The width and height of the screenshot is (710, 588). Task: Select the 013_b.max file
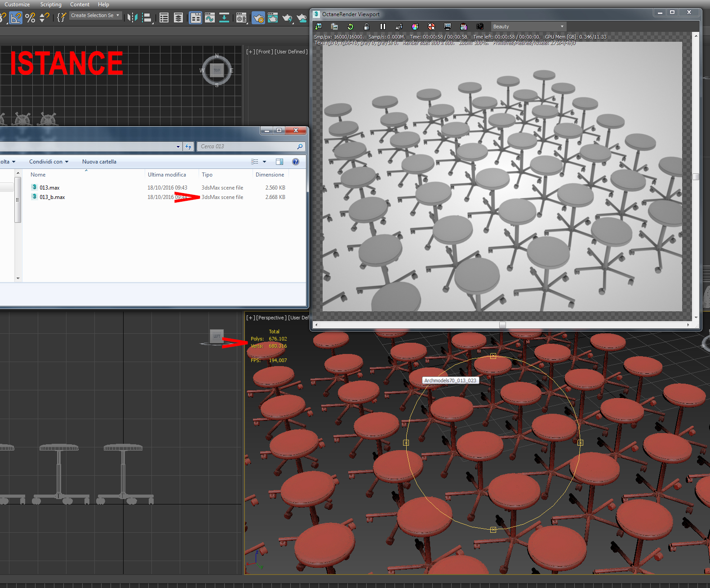[52, 197]
